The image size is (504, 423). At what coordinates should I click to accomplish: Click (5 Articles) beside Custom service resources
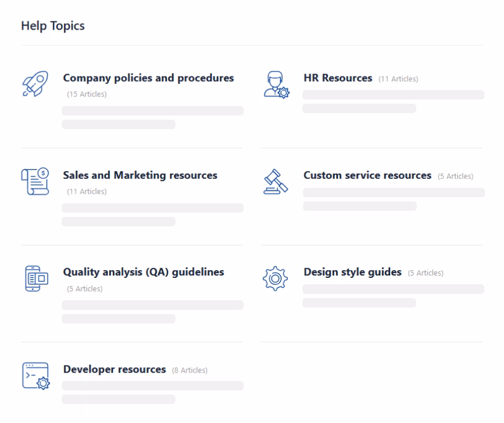(x=455, y=177)
